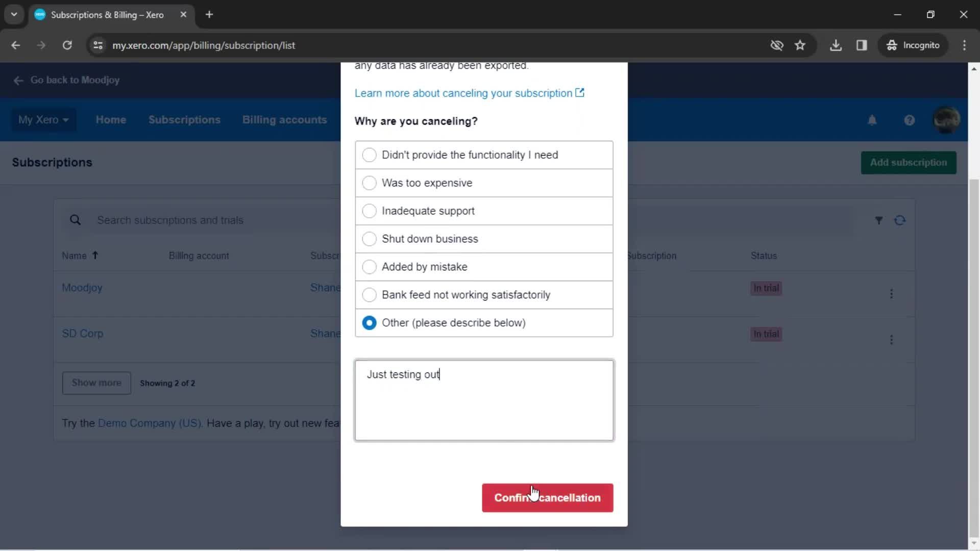Open options menu for Moodjoy row
This screenshot has width=980, height=551.
(891, 293)
